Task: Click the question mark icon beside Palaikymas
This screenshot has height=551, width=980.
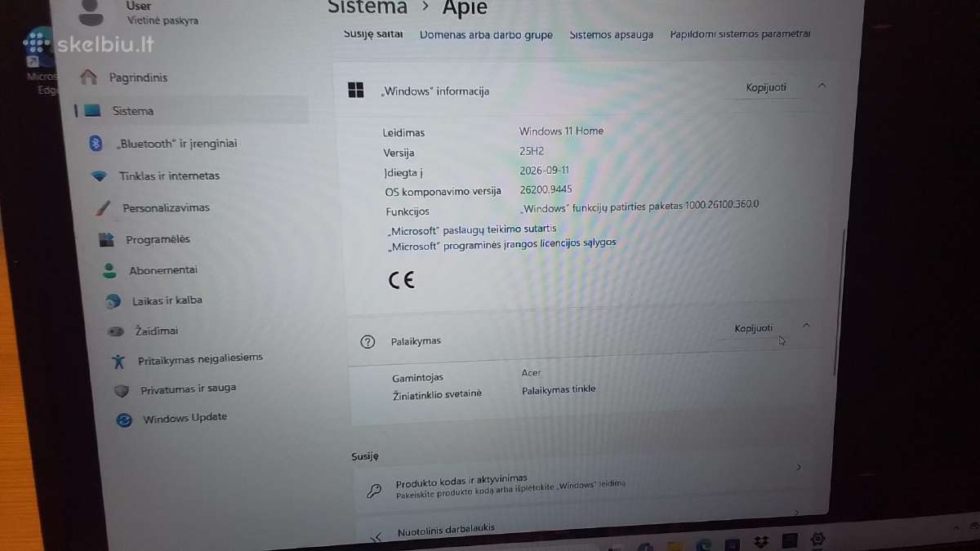Action: (367, 341)
